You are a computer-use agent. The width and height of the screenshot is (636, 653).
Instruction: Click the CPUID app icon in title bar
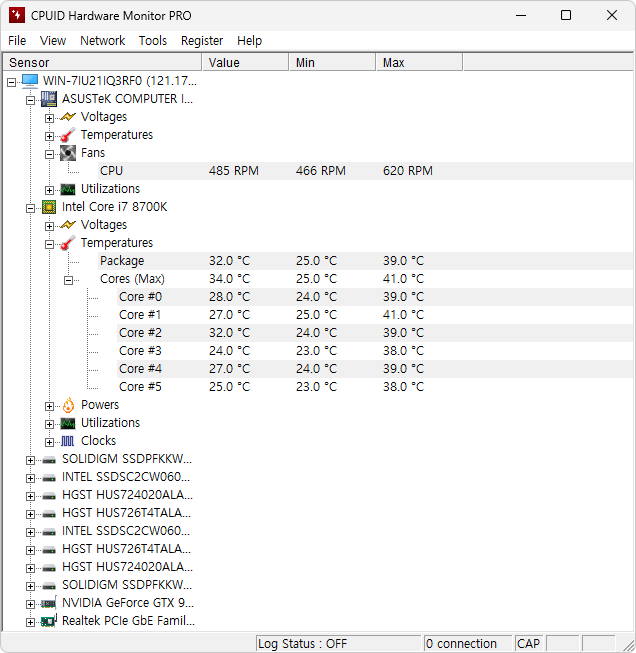click(17, 15)
